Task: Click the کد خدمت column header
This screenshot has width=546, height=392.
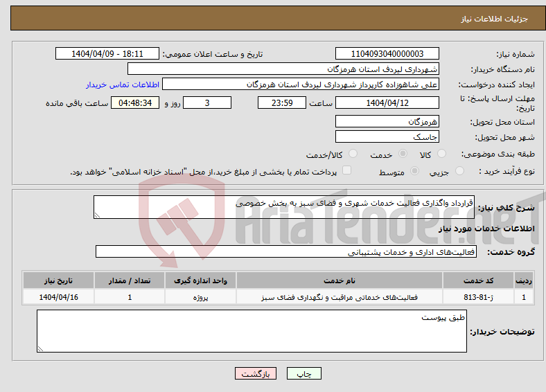Action: (479, 280)
